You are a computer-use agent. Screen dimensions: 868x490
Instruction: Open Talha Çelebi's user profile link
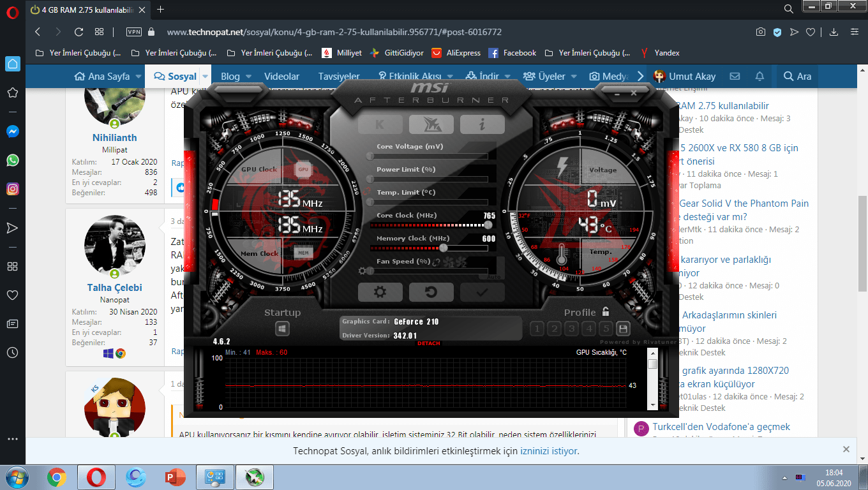(x=115, y=288)
